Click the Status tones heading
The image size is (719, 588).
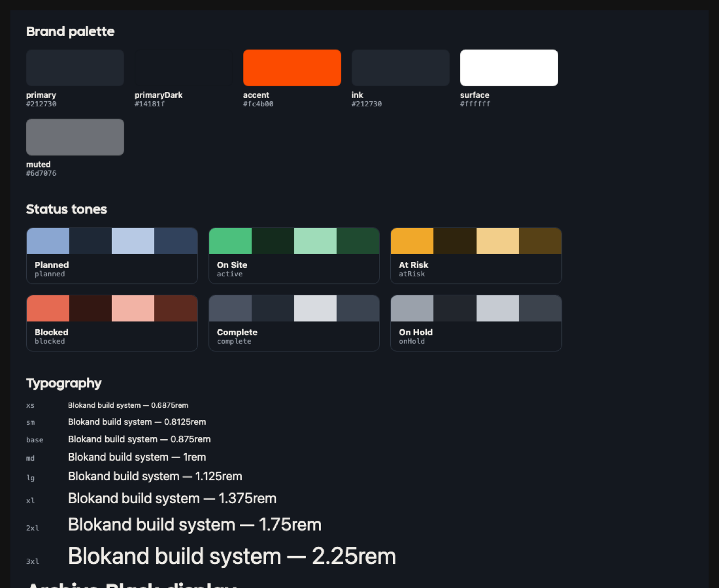click(67, 209)
